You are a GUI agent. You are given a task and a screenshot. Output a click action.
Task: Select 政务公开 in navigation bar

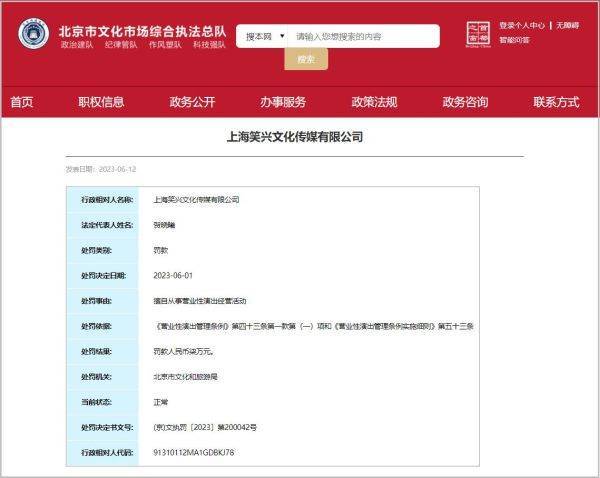pyautogui.click(x=192, y=102)
